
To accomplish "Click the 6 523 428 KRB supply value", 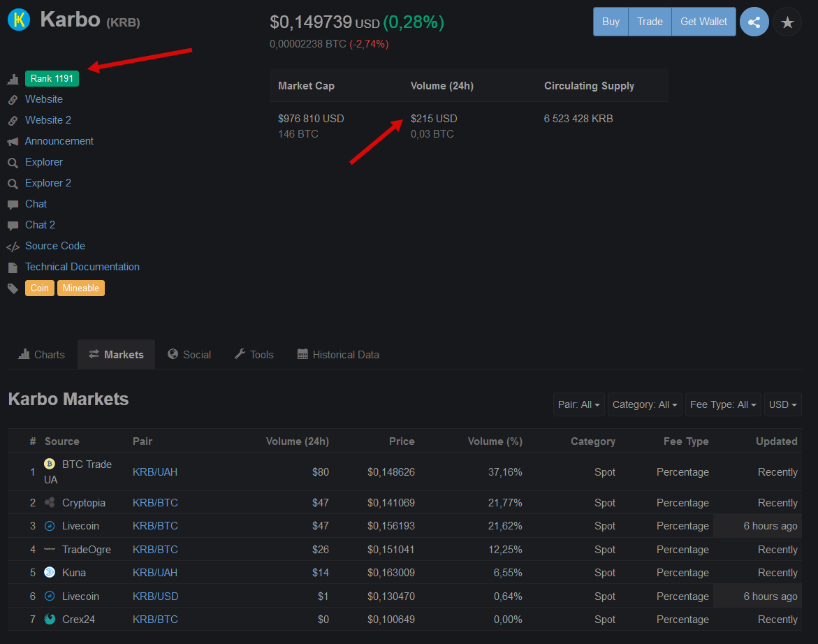I will 578,118.
